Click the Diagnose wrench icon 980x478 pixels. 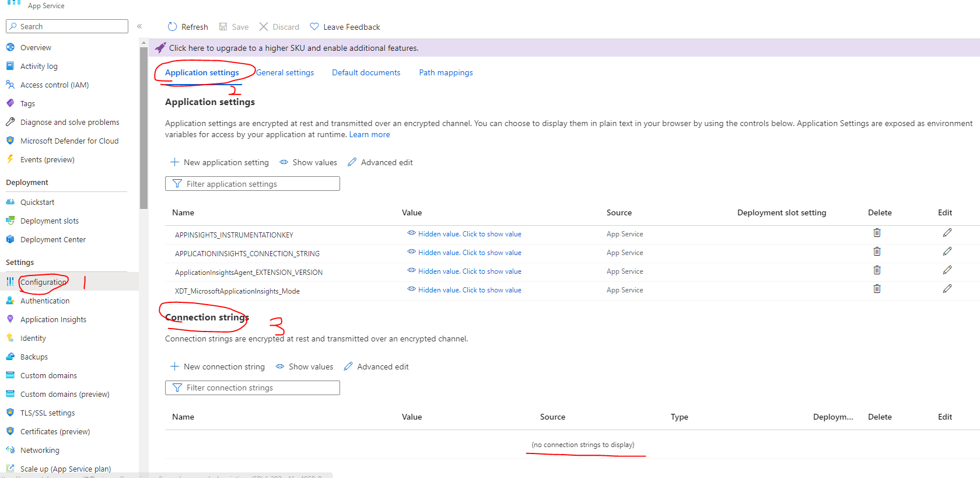pyautogui.click(x=10, y=122)
